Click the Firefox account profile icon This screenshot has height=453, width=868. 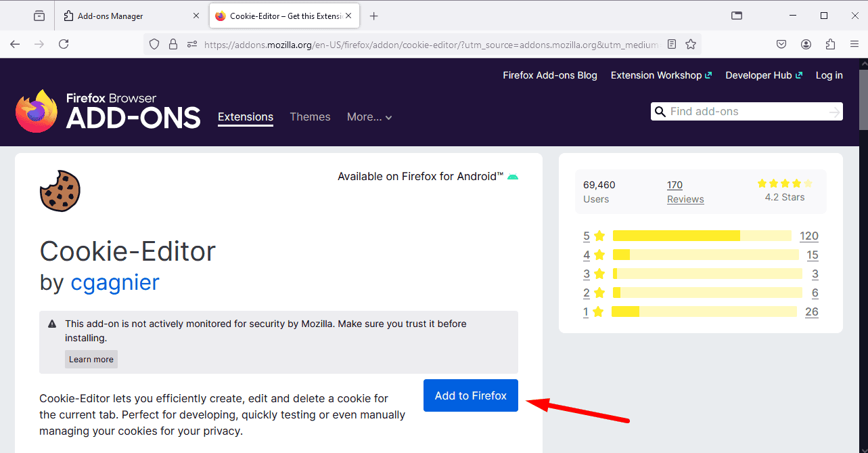806,44
